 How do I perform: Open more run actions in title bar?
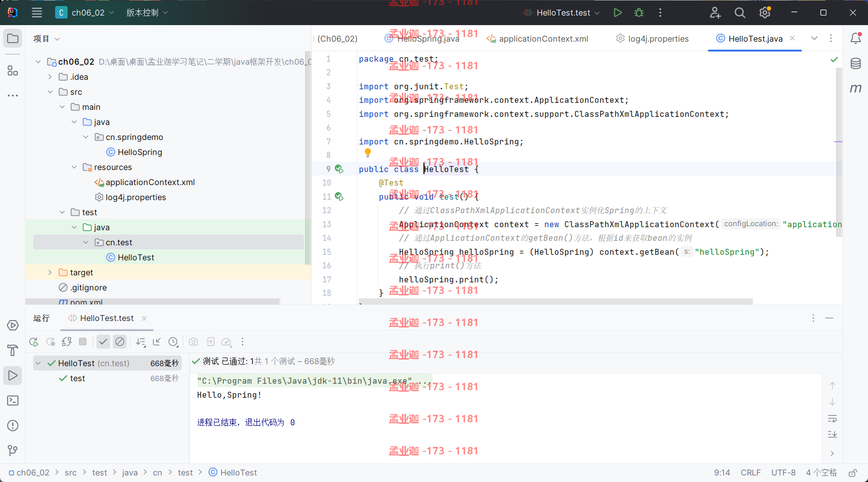coord(660,13)
